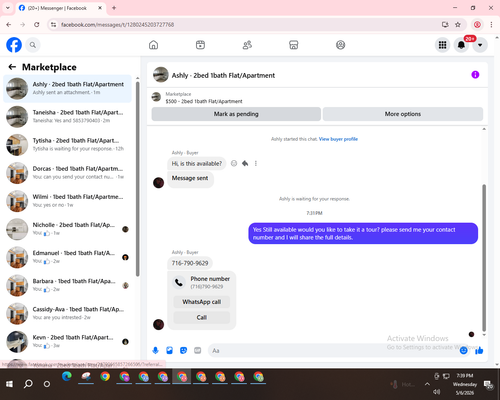Open conversation info purple icon
Screen dimensions: 500x400
[x=475, y=75]
